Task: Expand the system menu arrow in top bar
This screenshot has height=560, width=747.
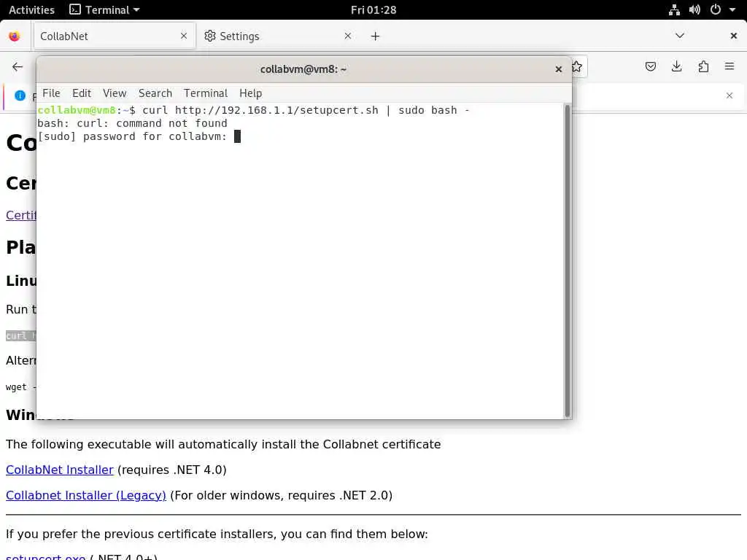Action: point(732,9)
